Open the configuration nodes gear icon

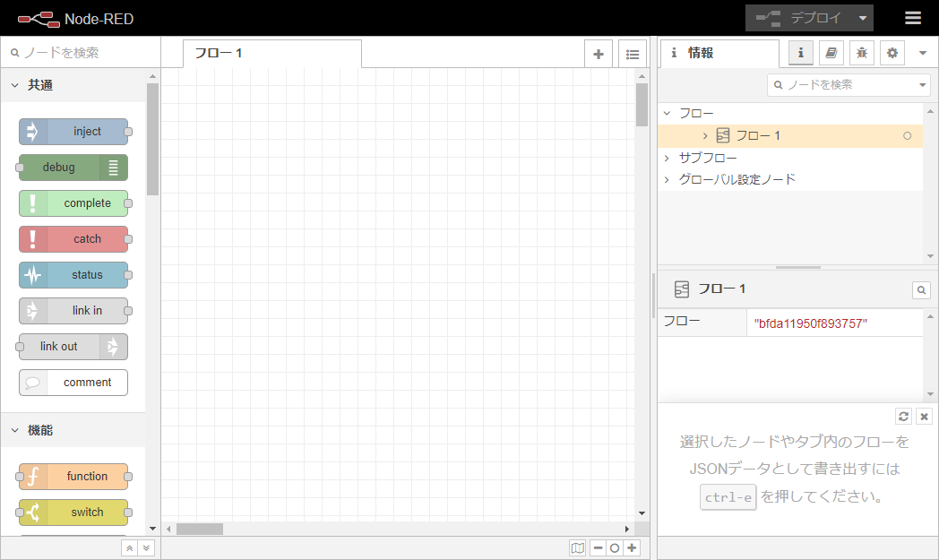point(892,54)
